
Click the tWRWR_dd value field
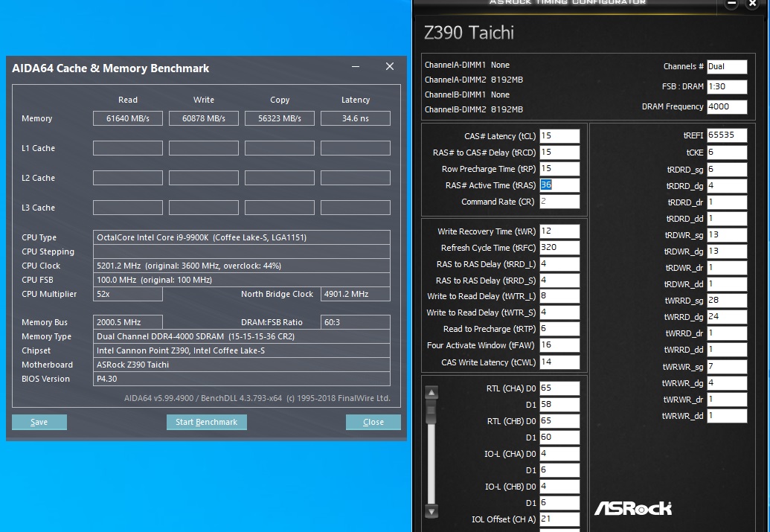coord(727,416)
